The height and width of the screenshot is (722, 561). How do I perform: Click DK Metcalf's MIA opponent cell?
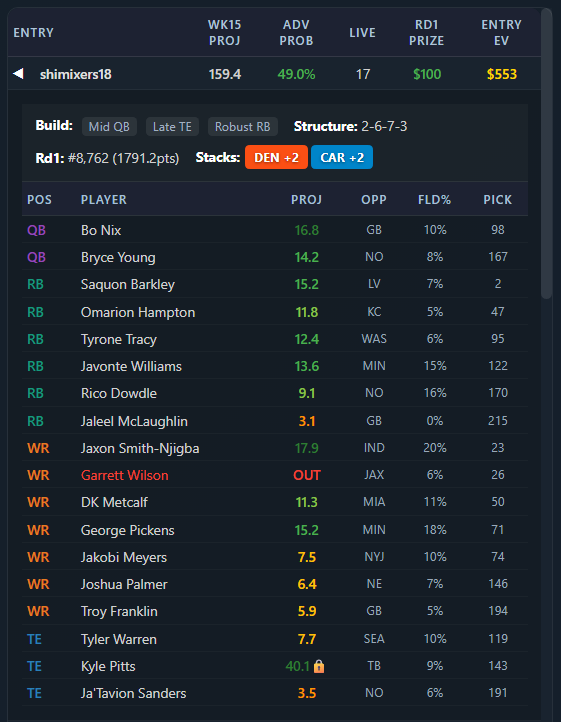tap(374, 502)
